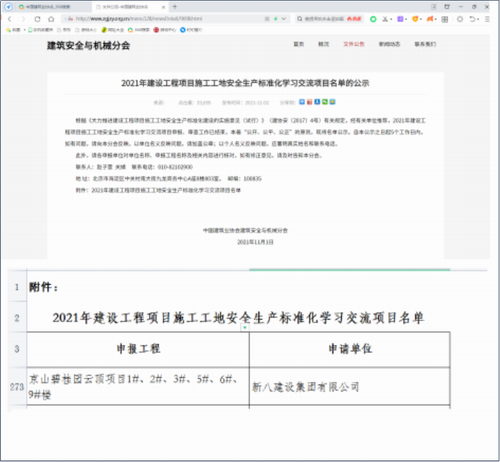This screenshot has height=462, width=500.
Task: Click the 京山碧桂园云顶项目 cell
Action: click(x=138, y=387)
